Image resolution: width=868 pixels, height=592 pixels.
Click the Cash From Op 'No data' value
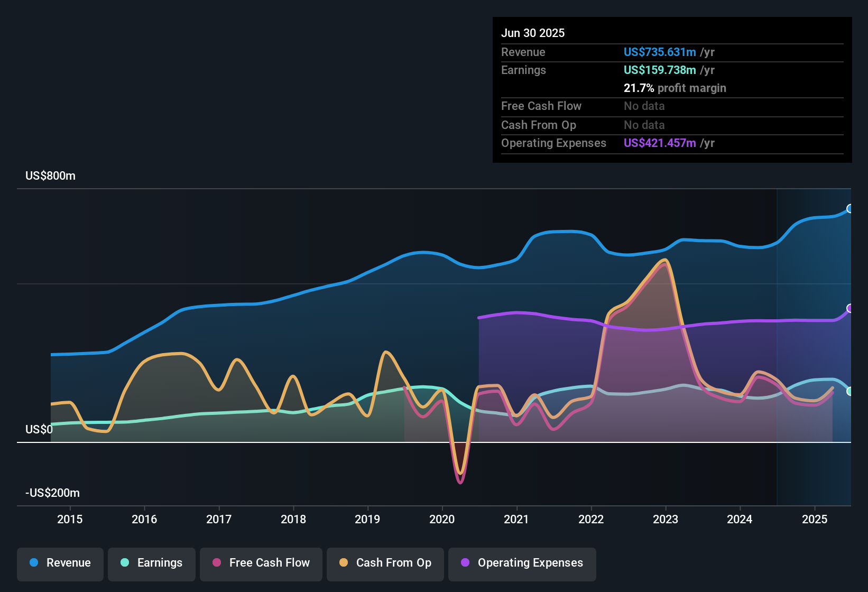click(x=644, y=125)
